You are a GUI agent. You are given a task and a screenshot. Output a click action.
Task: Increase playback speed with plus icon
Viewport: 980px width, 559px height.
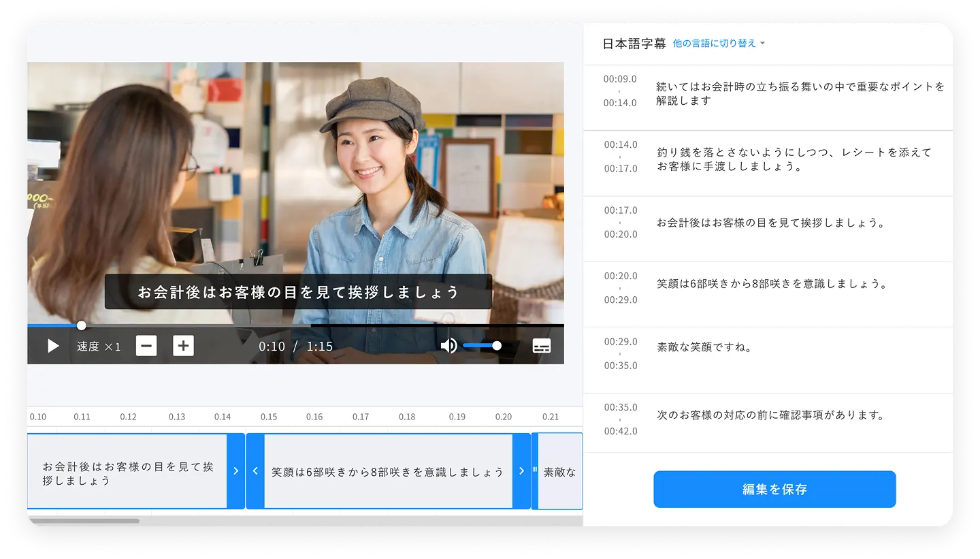(183, 346)
